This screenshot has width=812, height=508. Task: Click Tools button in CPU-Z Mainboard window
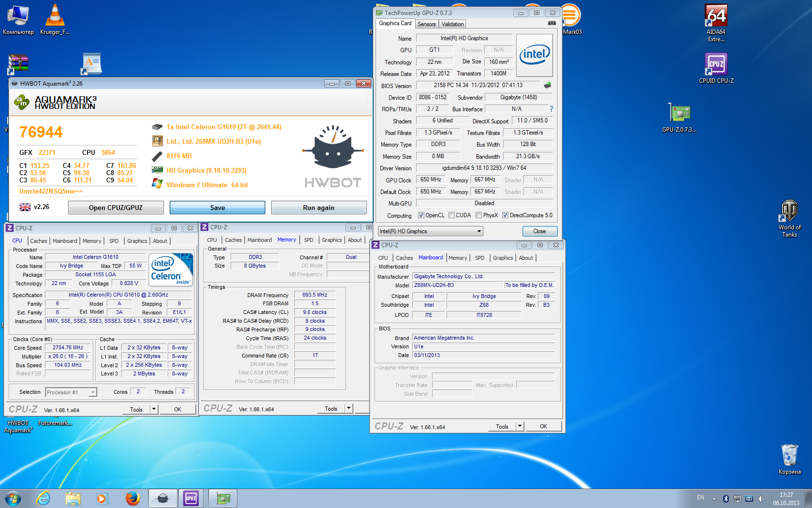(502, 426)
